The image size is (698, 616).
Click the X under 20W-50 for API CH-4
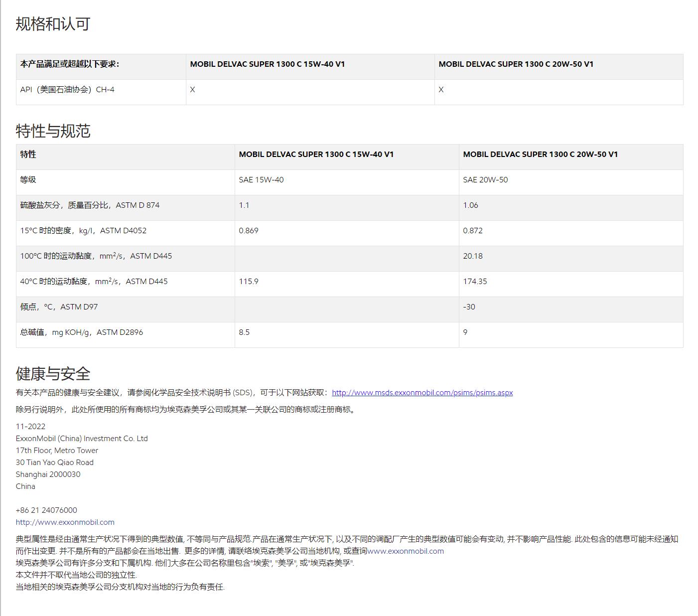pyautogui.click(x=441, y=90)
